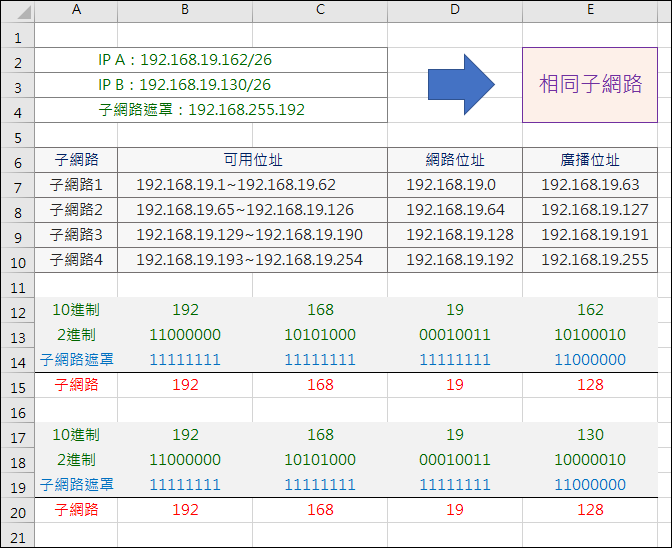Select broadcast address 192.168.19.255

(x=590, y=260)
